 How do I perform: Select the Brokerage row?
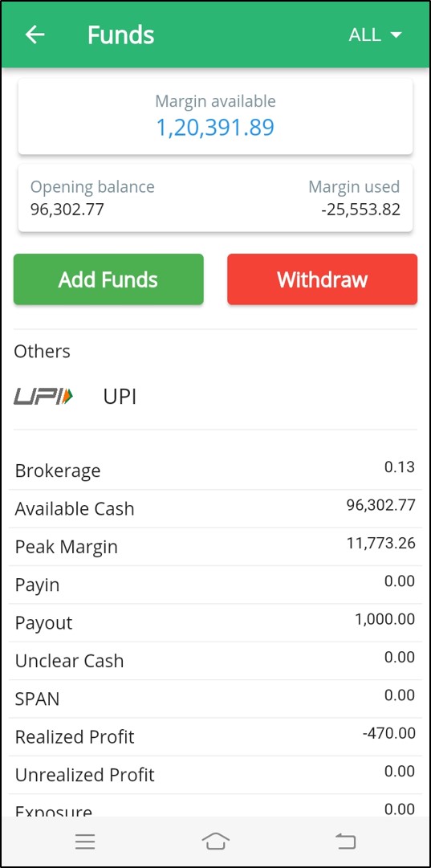(215, 471)
